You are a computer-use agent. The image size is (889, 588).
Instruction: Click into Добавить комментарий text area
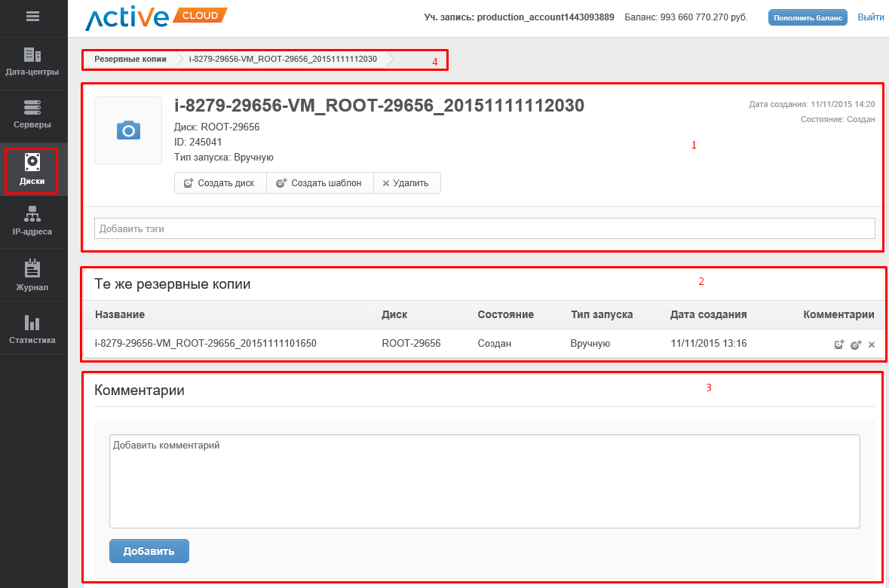tap(484, 481)
